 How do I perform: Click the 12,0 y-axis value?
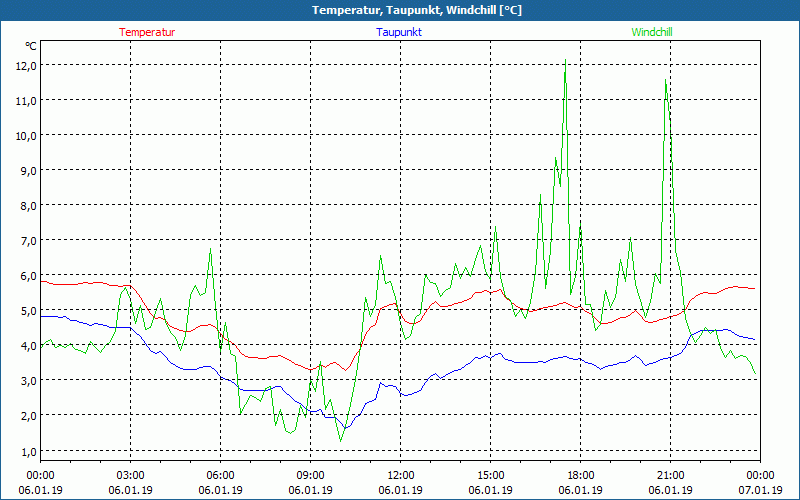(27, 65)
